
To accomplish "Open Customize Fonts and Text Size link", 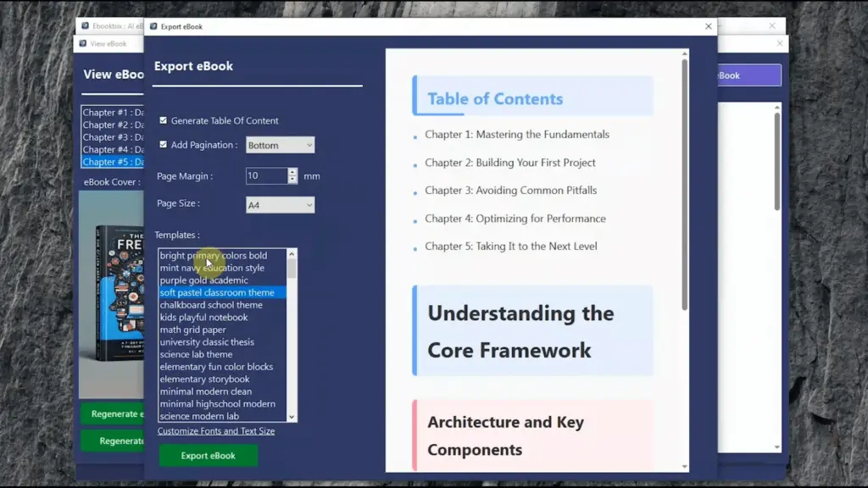I will [x=216, y=431].
